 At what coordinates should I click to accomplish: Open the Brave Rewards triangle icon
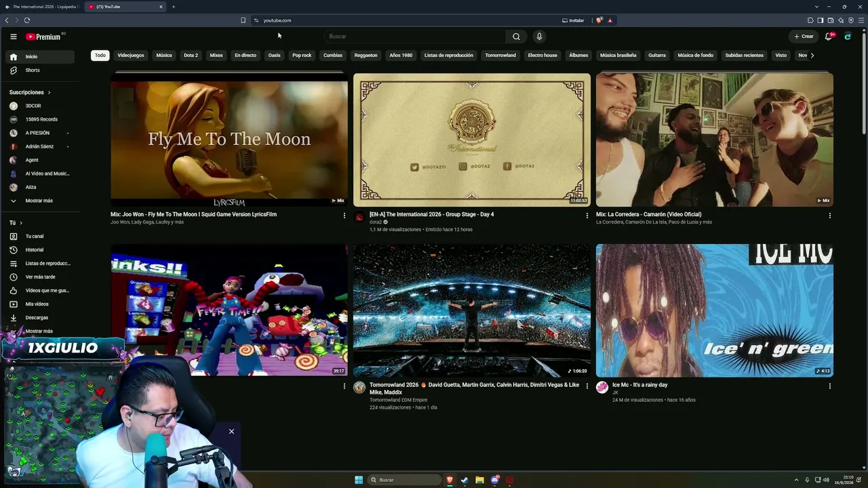(610, 20)
